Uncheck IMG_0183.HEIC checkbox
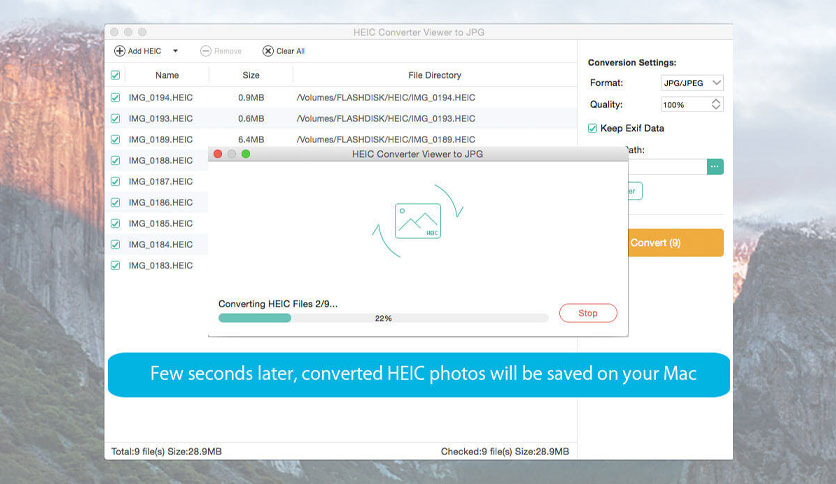 (116, 265)
